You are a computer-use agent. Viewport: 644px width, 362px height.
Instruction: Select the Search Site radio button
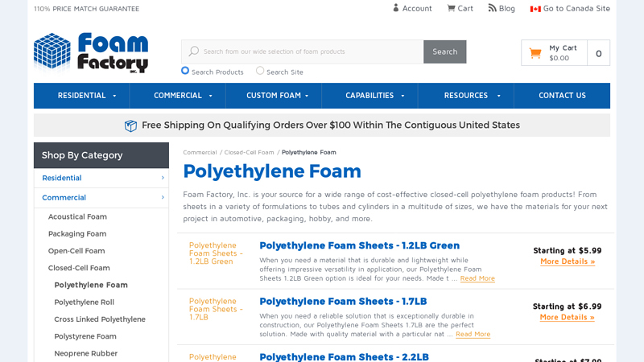tap(260, 71)
